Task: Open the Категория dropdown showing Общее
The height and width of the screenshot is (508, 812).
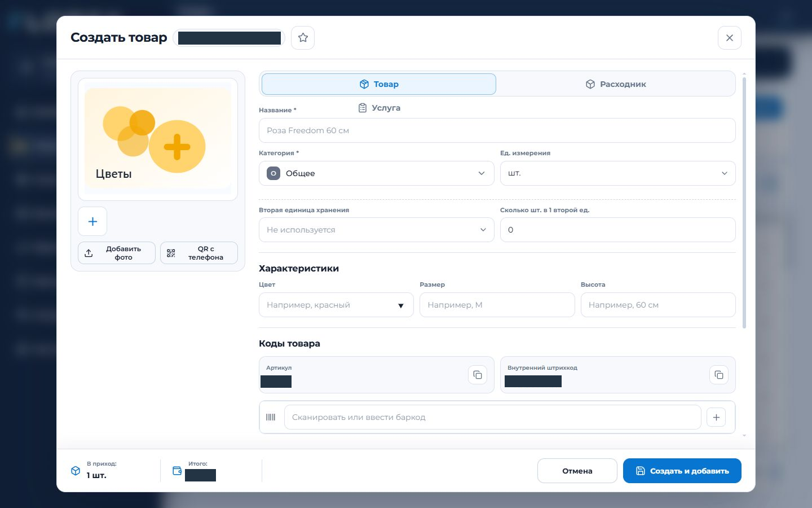Action: tap(376, 173)
